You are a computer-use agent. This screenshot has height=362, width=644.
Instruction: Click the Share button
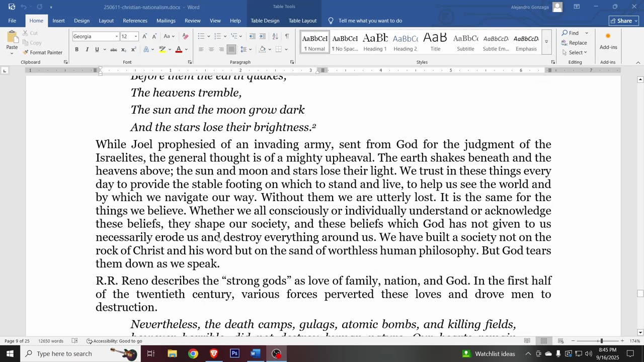coord(624,21)
